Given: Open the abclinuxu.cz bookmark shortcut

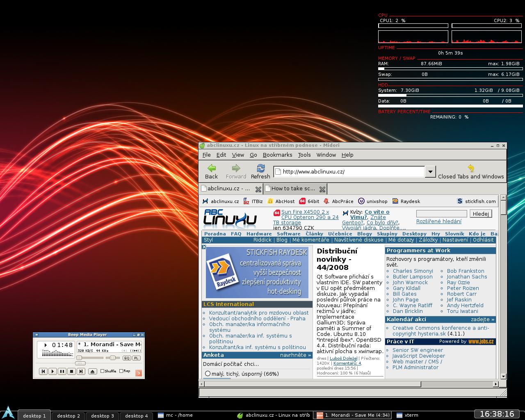Looking at the screenshot, I should [221, 201].
